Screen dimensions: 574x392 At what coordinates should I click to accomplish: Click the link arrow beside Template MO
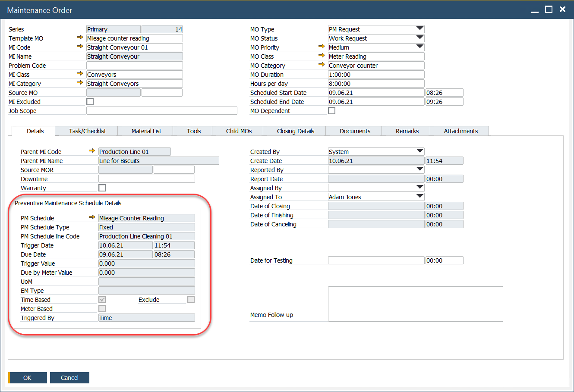click(80, 38)
